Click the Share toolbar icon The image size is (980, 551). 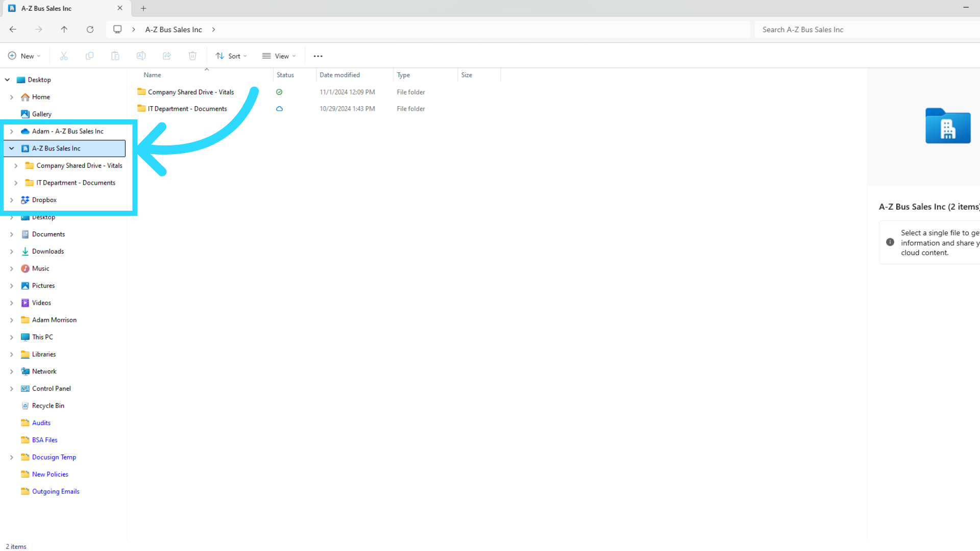167,56
